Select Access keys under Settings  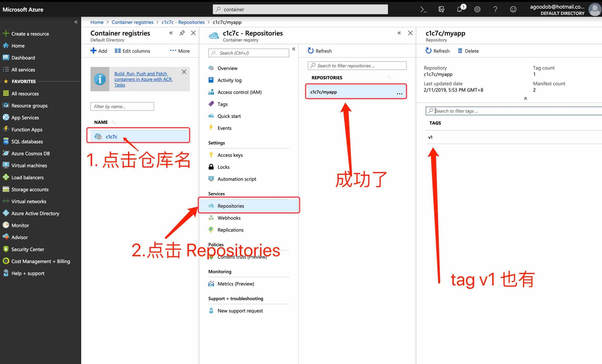(230, 155)
